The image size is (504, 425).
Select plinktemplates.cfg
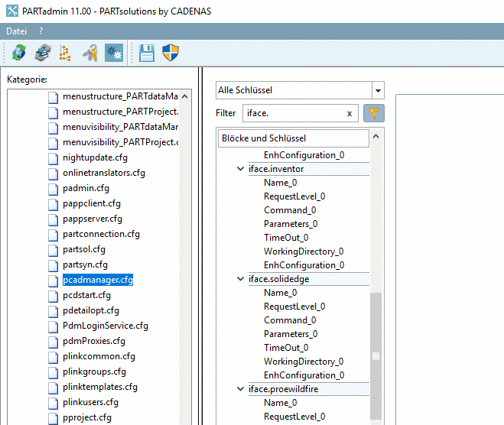[x=100, y=387]
